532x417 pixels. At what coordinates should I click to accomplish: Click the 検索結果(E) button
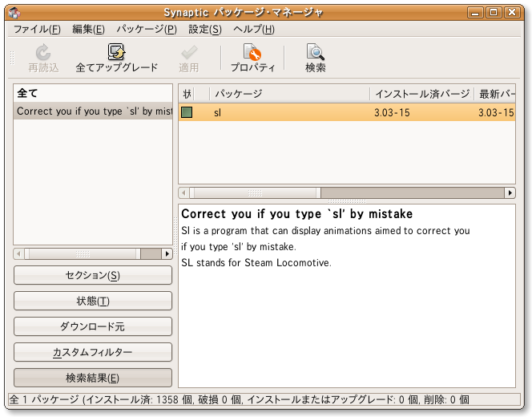tap(93, 378)
